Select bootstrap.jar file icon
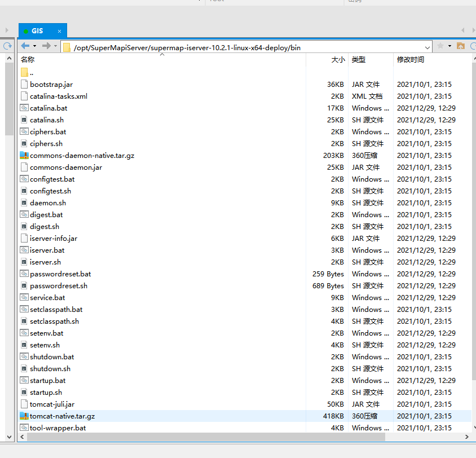 [24, 84]
